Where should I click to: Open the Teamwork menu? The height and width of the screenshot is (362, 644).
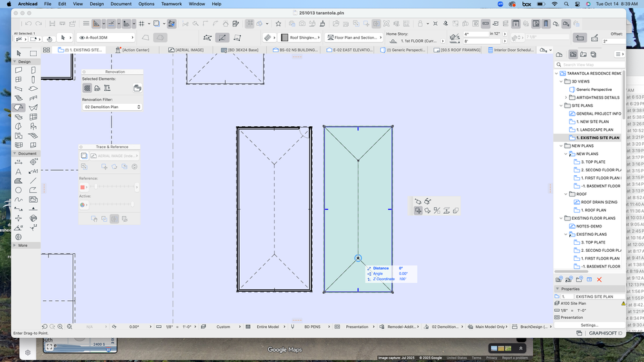tap(171, 4)
